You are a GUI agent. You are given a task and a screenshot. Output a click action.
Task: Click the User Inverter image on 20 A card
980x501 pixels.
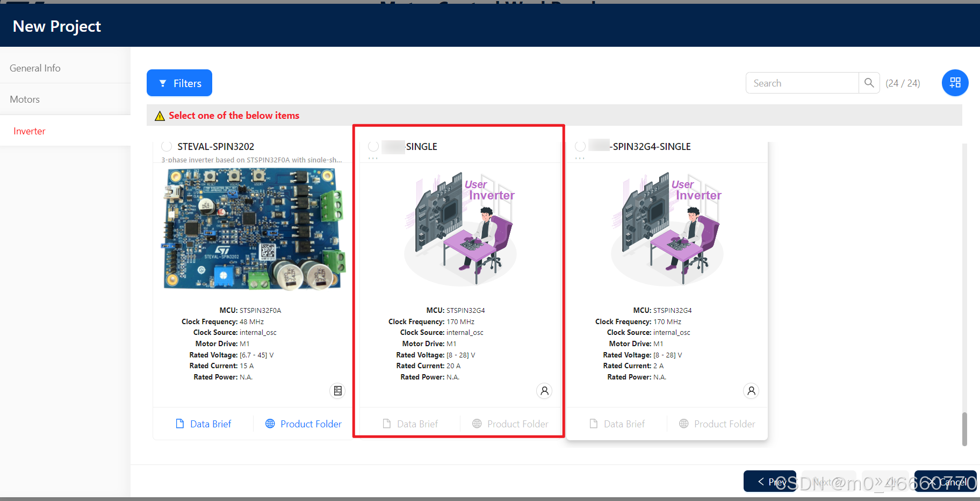pyautogui.click(x=460, y=229)
